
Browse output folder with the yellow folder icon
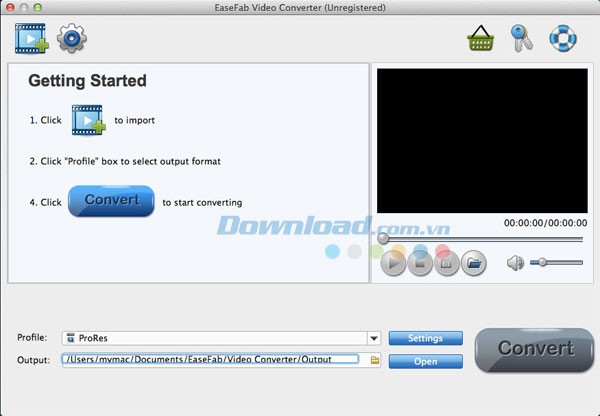coord(375,360)
